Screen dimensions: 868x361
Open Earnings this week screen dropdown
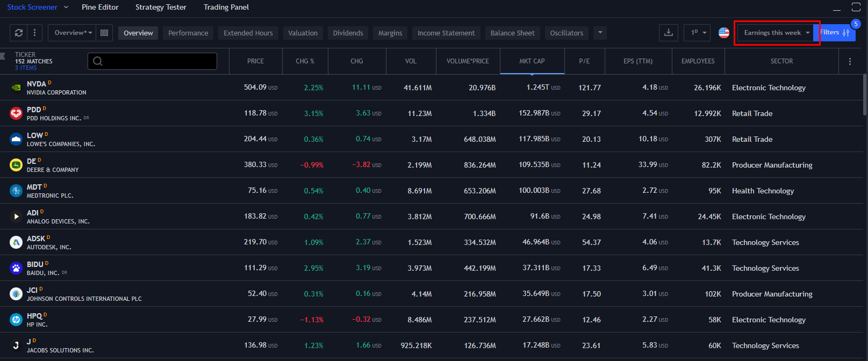pyautogui.click(x=776, y=33)
